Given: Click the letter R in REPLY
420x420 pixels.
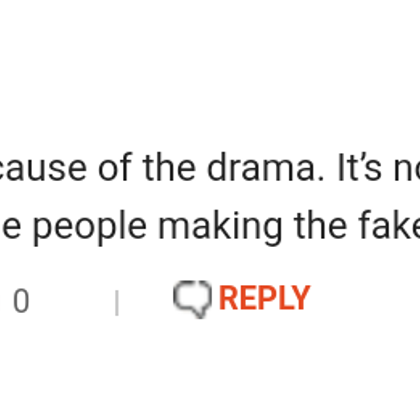Looking at the screenshot, I should coord(227,298).
